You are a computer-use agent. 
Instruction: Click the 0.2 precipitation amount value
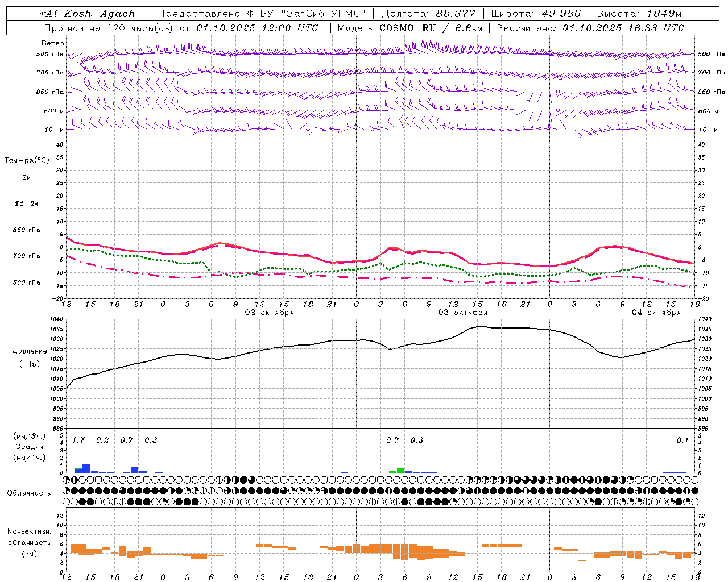tap(102, 440)
